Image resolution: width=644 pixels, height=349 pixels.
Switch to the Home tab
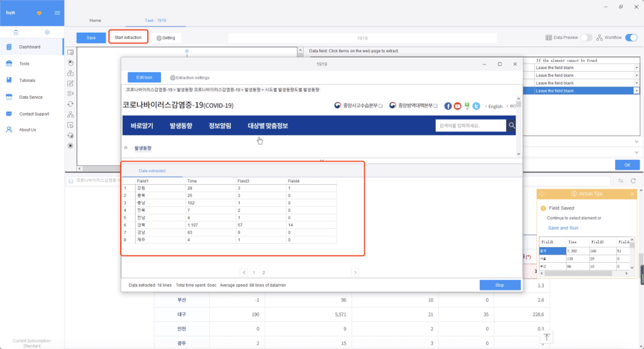tap(96, 20)
